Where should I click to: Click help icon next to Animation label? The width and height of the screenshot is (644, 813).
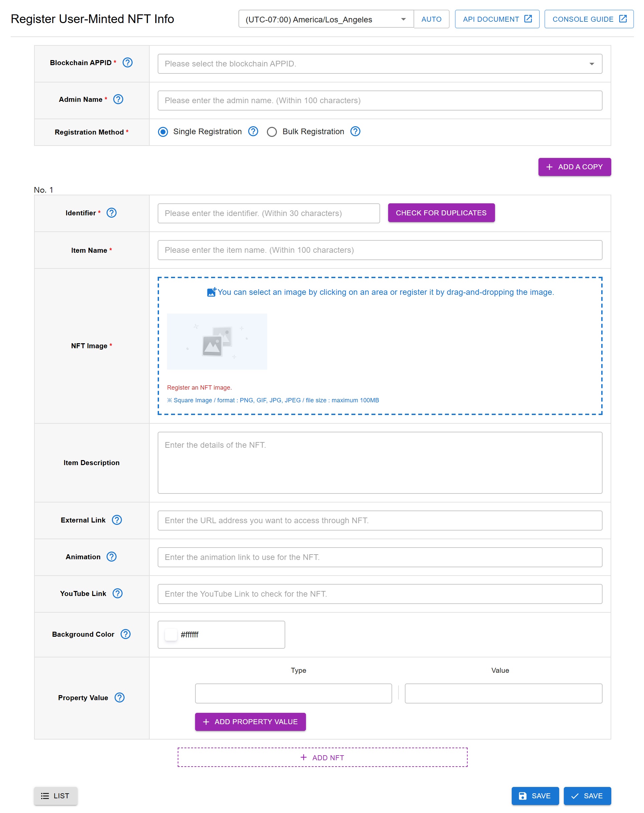coord(111,556)
